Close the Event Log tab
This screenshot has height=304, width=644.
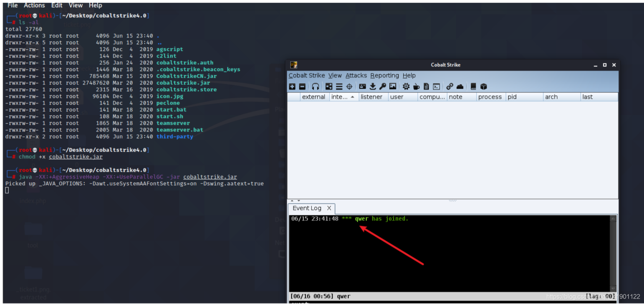point(329,208)
